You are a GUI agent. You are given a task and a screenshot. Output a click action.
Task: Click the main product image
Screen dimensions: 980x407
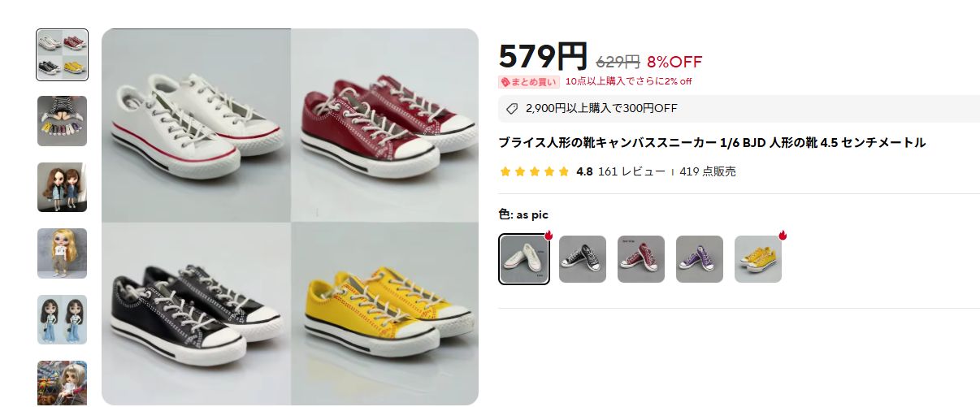pyautogui.click(x=290, y=217)
